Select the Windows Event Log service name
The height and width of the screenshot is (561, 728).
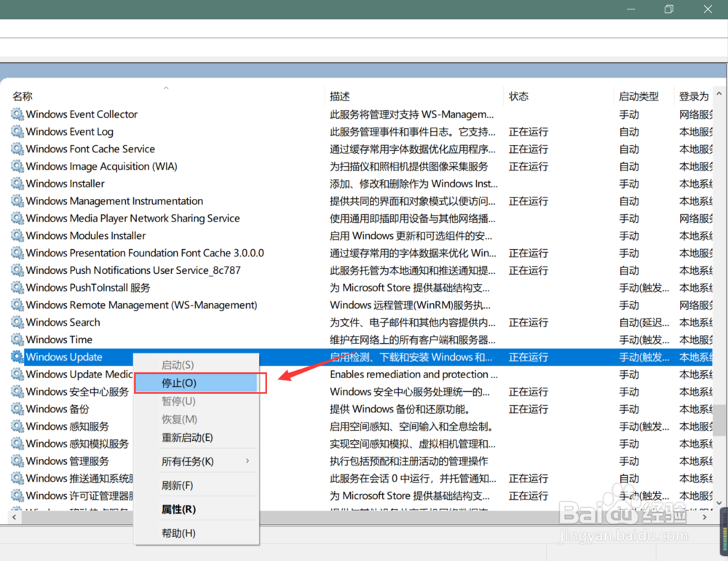[70, 132]
